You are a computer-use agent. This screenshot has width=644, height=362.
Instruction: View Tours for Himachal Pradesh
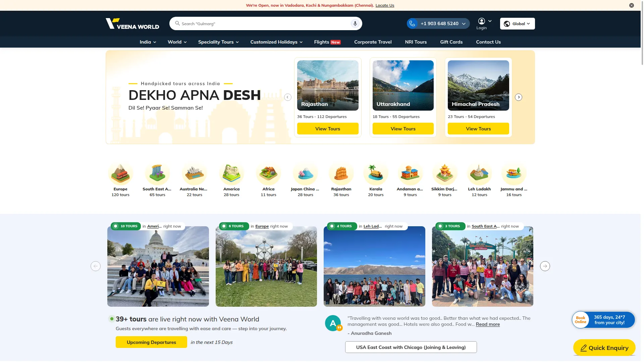(x=478, y=129)
